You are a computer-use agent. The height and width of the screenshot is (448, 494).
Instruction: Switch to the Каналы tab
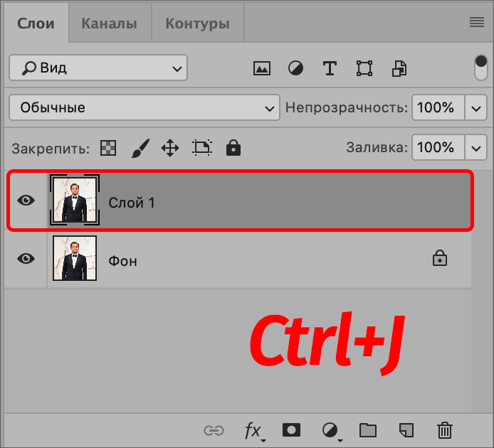(110, 23)
